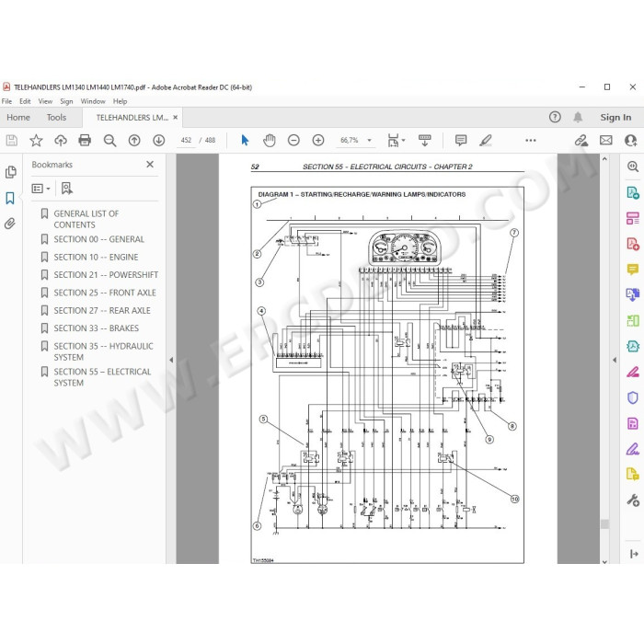Open Create PDF tool in right pane
Image resolution: width=644 pixels, height=644 pixels.
[633, 244]
